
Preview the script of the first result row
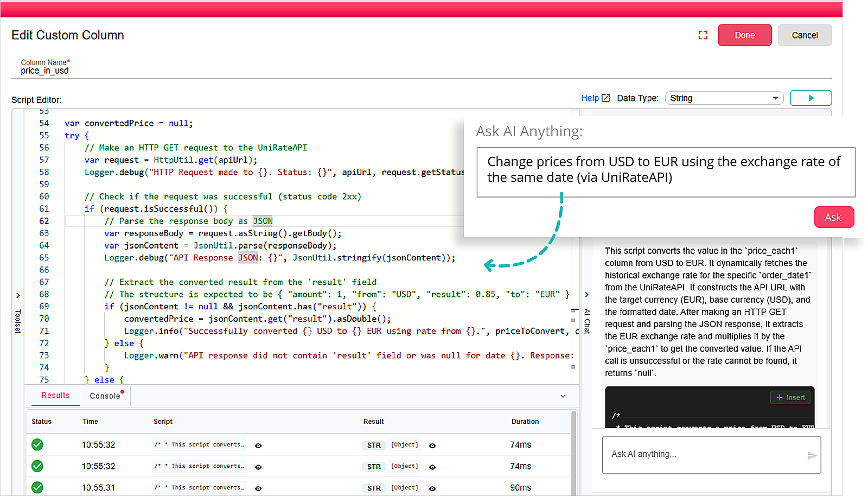coord(258,446)
